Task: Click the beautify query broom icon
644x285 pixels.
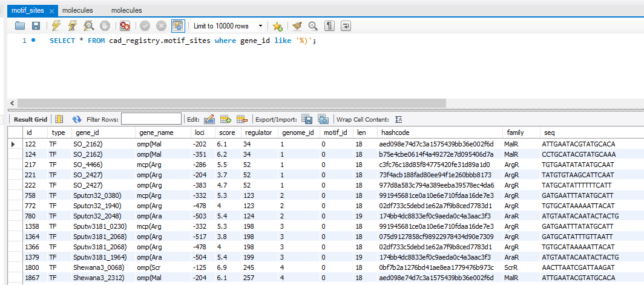Action: (297, 26)
